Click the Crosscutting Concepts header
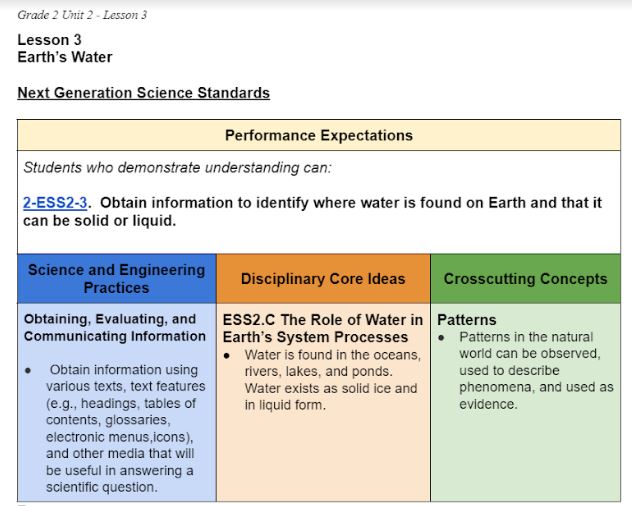The width and height of the screenshot is (632, 506). (526, 279)
